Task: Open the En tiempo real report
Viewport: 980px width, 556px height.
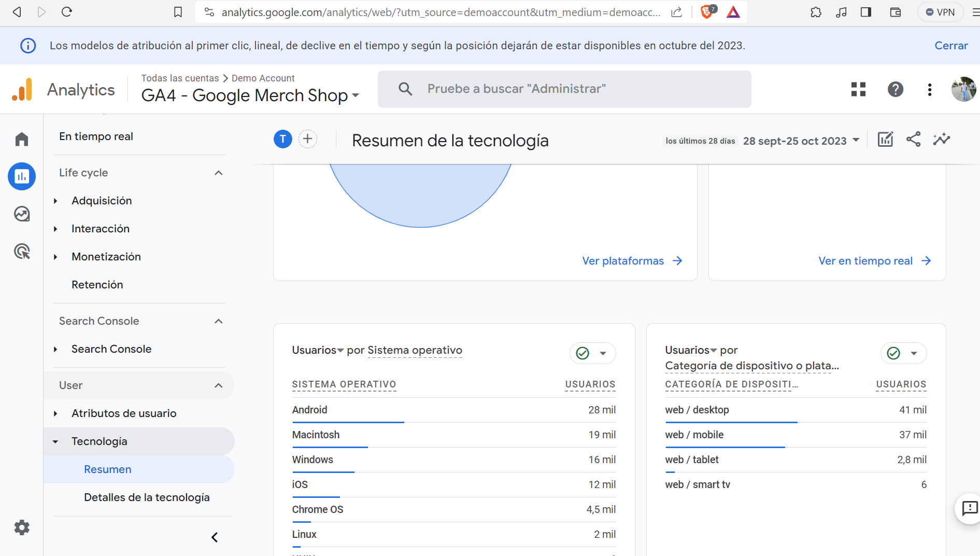Action: point(96,136)
